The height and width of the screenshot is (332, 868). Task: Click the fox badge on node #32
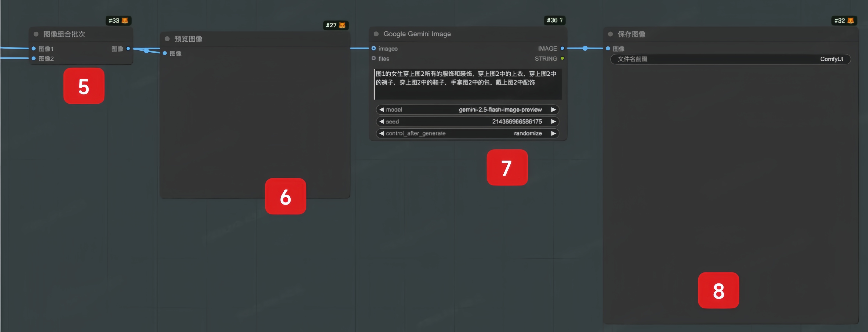click(x=850, y=21)
